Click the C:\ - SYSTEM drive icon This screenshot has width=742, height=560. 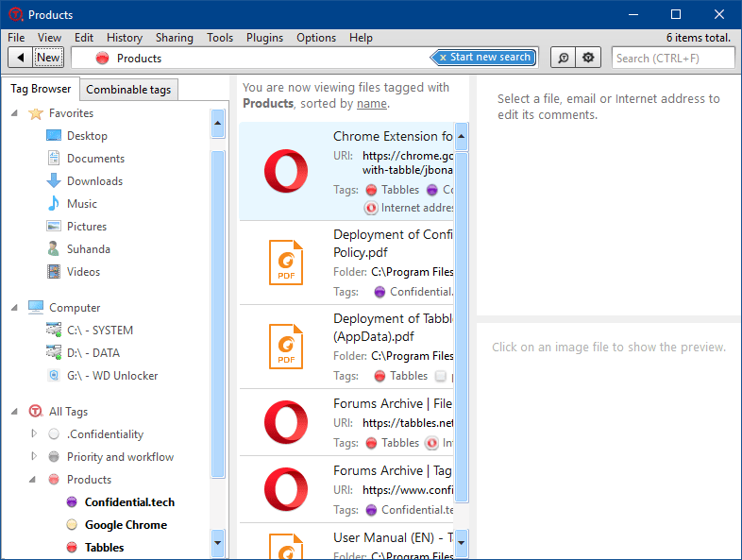point(54,330)
